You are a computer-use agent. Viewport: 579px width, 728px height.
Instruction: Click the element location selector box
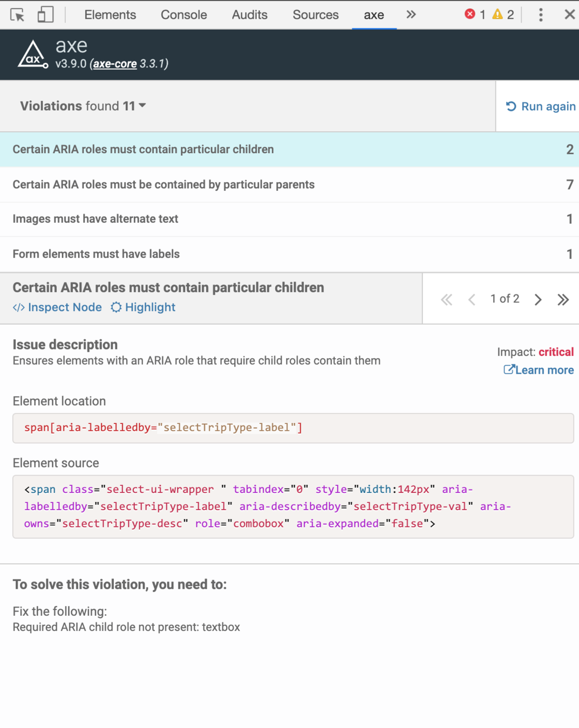point(293,428)
